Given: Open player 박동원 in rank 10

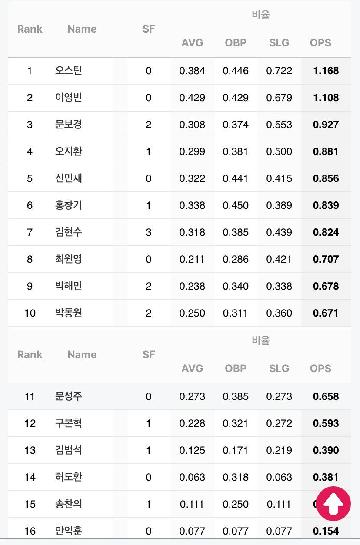Looking at the screenshot, I should point(68,313).
